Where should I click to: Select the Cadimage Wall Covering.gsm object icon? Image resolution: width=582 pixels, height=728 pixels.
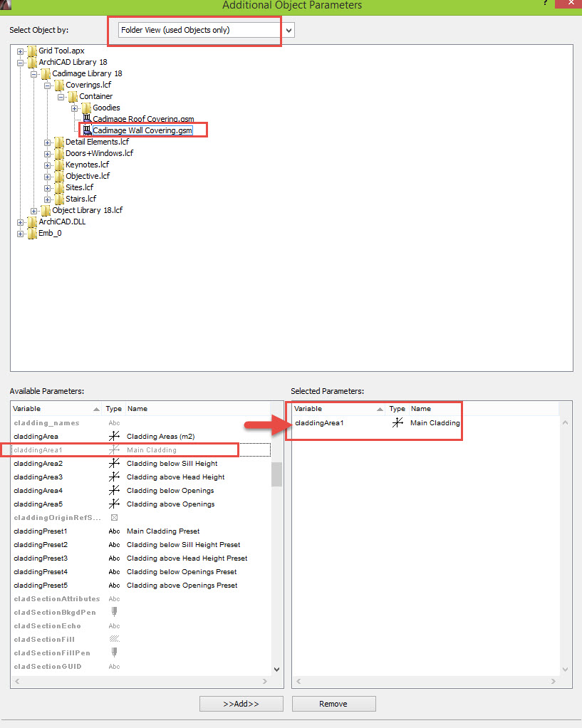(x=87, y=130)
